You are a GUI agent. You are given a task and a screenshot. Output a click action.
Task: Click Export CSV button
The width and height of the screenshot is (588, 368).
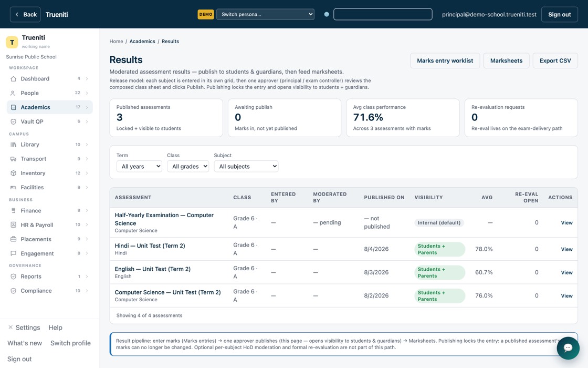point(555,60)
